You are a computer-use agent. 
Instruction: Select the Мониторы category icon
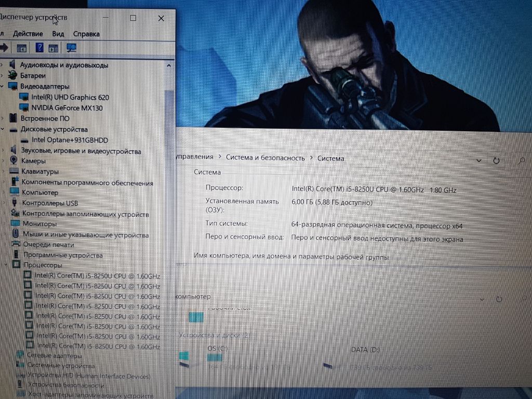16,223
